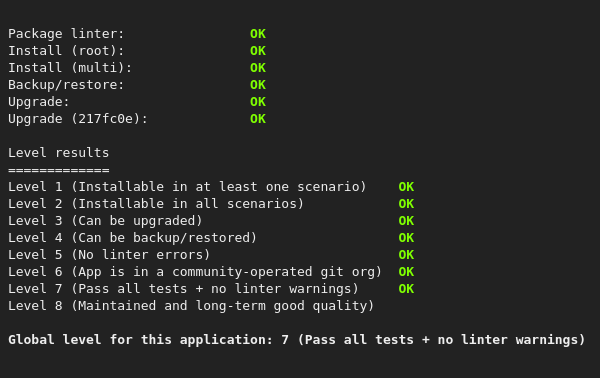Image resolution: width=600 pixels, height=378 pixels.
Task: Click 'Level 5 (No linter errors)' text
Action: click(x=109, y=254)
